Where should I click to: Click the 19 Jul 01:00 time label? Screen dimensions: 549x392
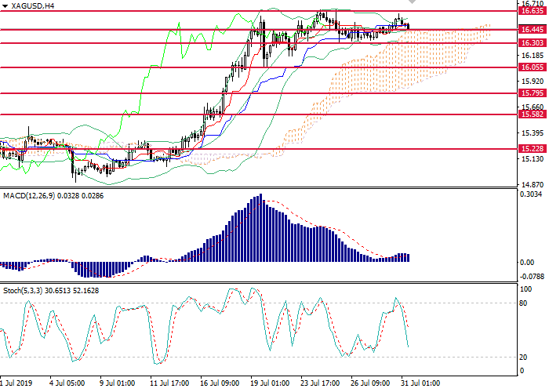270,383
